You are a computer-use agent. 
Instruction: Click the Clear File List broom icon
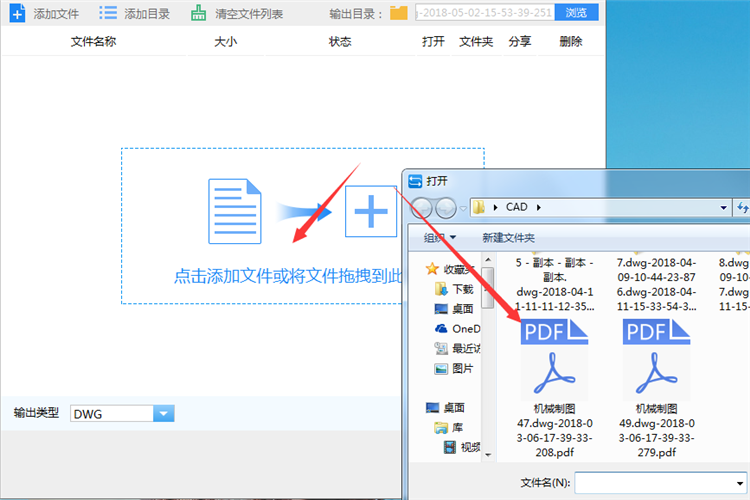[198, 13]
